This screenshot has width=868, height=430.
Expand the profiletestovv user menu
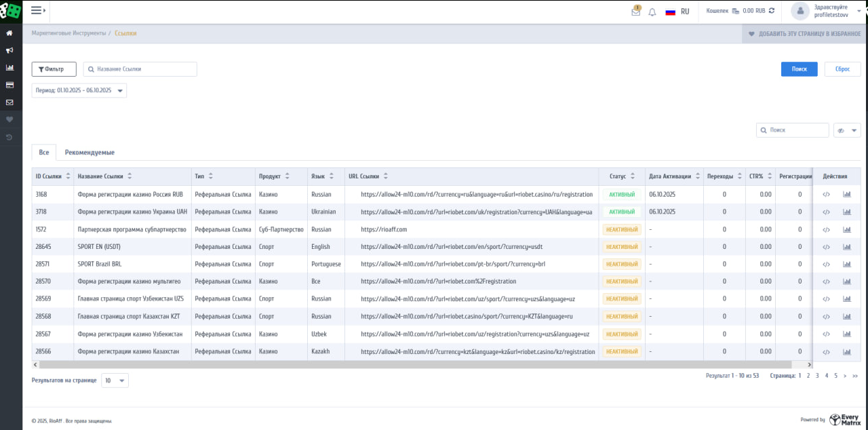coord(830,11)
